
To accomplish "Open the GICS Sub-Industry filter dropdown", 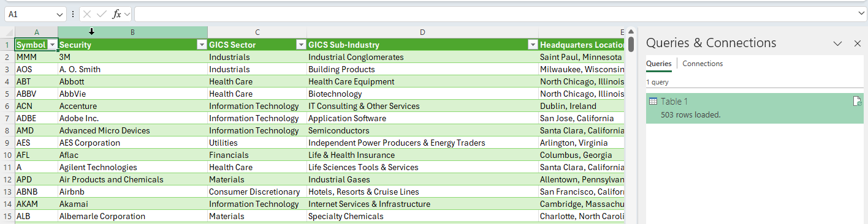I will (533, 45).
